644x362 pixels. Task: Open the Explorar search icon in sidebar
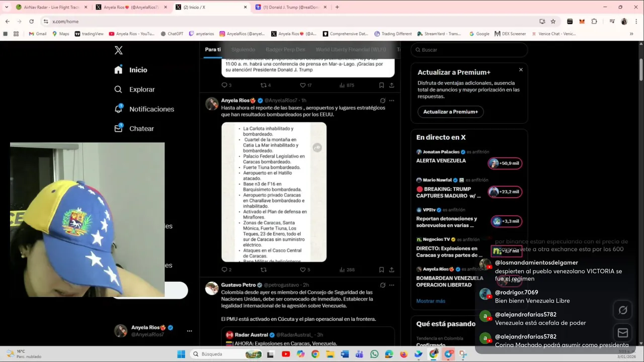click(x=118, y=89)
